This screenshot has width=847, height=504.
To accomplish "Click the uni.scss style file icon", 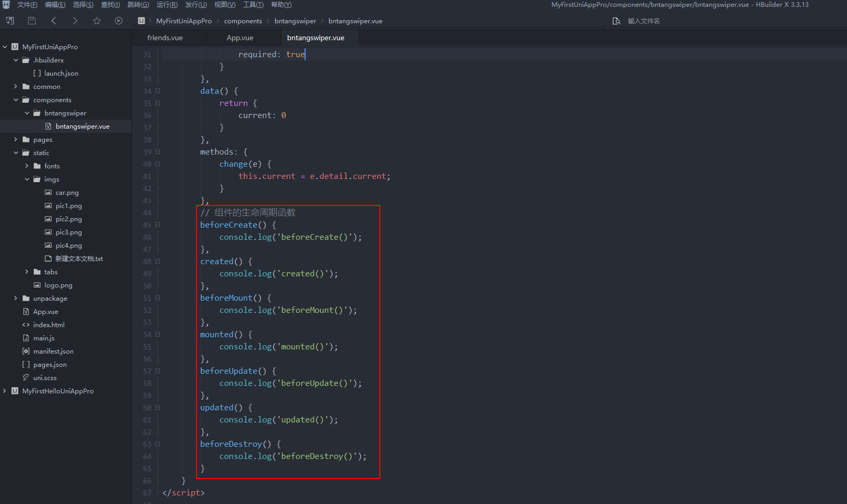I will [26, 378].
